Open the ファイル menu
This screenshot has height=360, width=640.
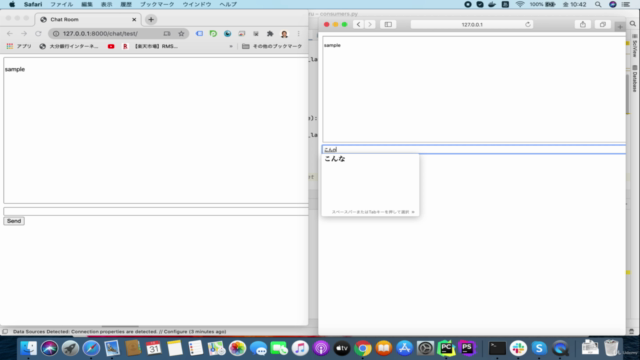click(62, 4)
